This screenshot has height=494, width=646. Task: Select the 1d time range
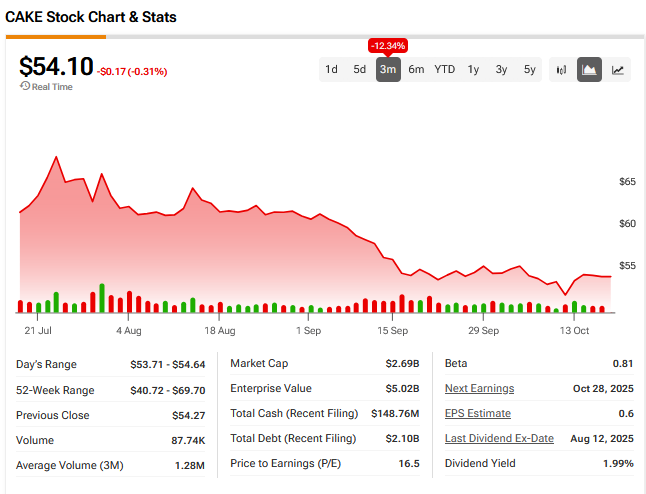(331, 70)
